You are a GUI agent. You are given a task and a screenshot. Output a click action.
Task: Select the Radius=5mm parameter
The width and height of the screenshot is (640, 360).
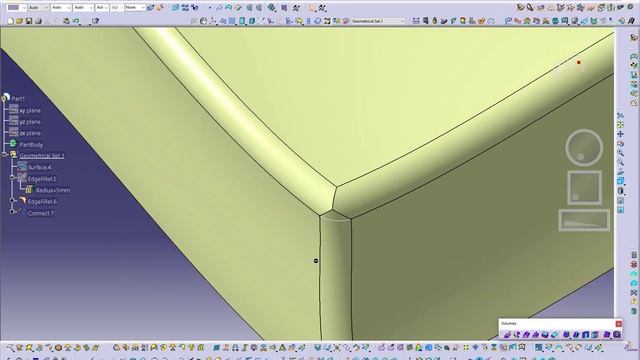(x=53, y=190)
